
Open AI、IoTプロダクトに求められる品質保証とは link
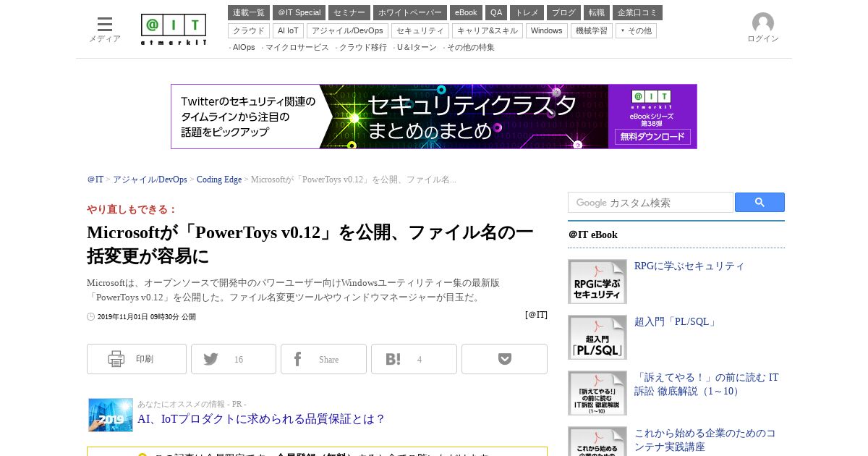pyautogui.click(x=262, y=419)
